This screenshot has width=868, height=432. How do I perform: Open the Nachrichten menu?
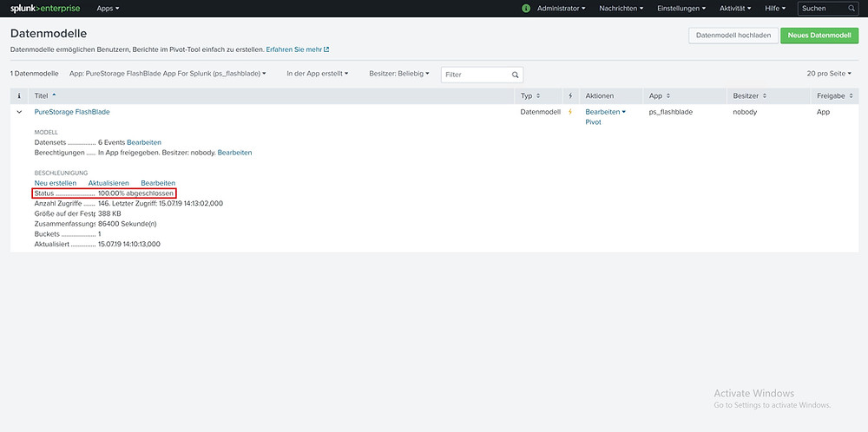621,9
